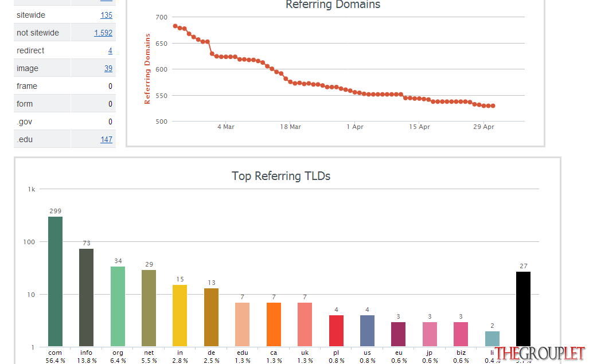The width and height of the screenshot is (589, 364).
Task: Click the '18 Mar' date axis label
Action: 290,127
